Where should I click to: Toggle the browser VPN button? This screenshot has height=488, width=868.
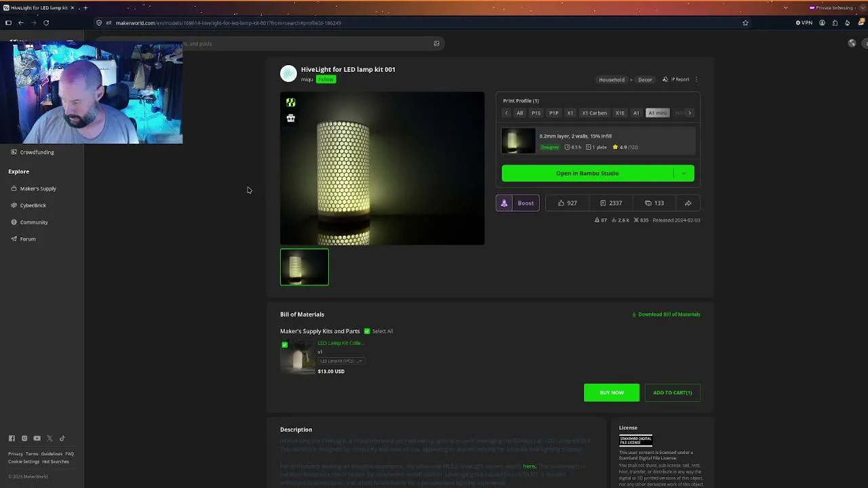point(804,23)
